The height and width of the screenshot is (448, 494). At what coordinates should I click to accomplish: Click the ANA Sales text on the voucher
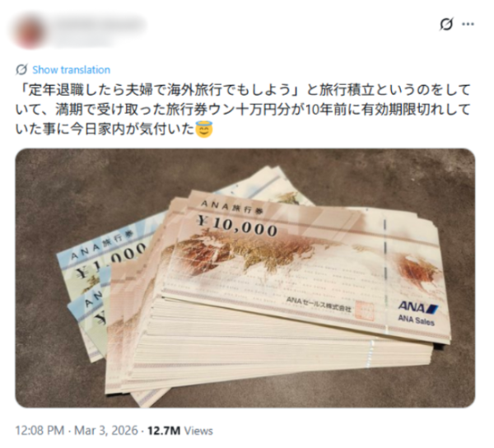pyautogui.click(x=416, y=320)
